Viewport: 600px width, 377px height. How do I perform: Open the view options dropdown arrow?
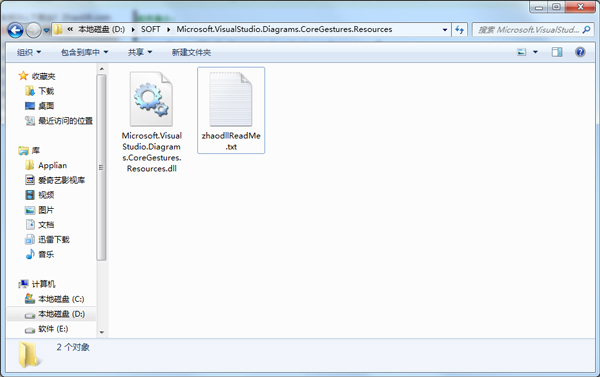click(535, 52)
